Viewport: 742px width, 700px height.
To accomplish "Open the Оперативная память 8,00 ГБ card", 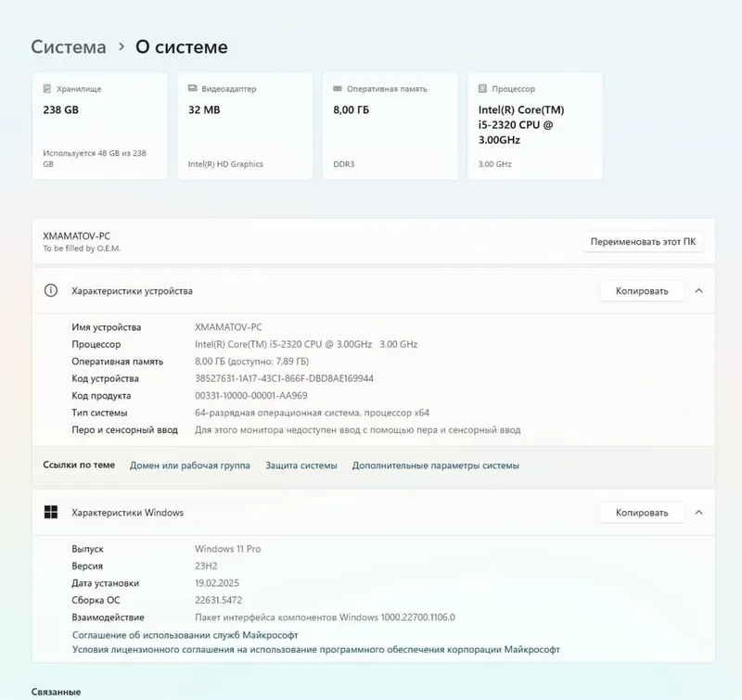I will point(390,126).
